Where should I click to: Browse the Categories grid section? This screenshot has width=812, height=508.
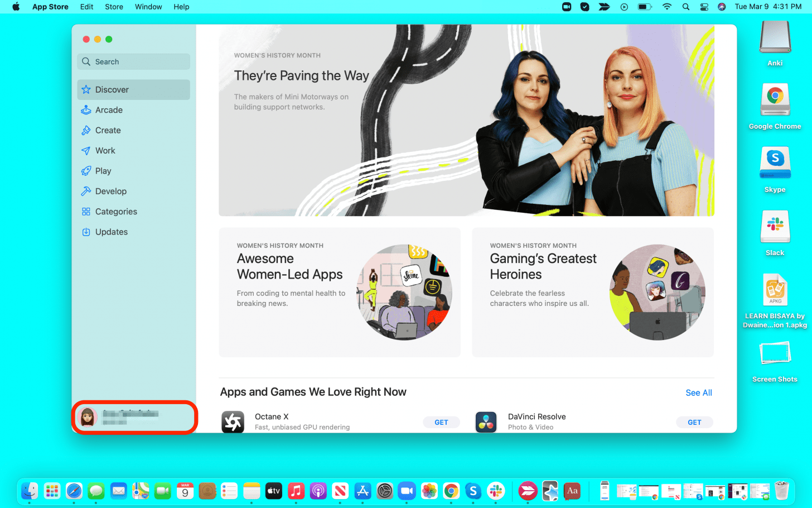pyautogui.click(x=115, y=212)
